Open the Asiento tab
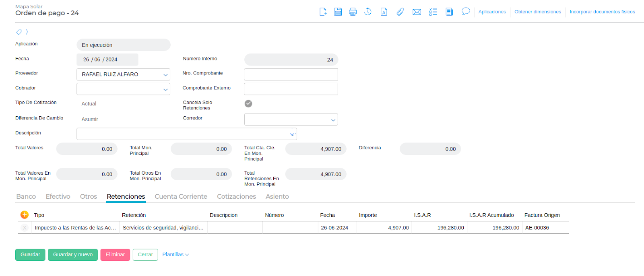 coord(277,196)
